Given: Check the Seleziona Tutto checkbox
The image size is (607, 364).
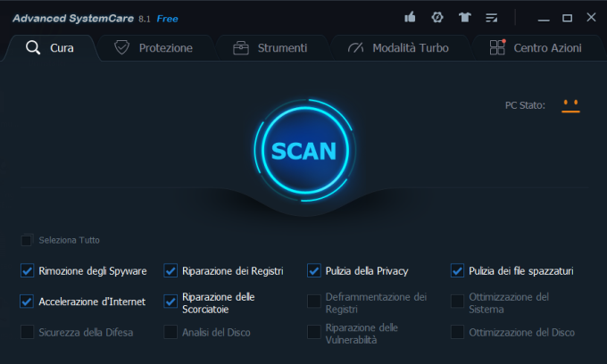Looking at the screenshot, I should [27, 240].
